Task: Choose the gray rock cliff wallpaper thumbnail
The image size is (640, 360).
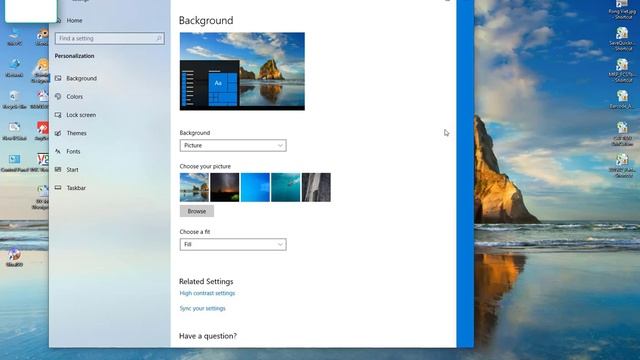Action: coord(316,187)
